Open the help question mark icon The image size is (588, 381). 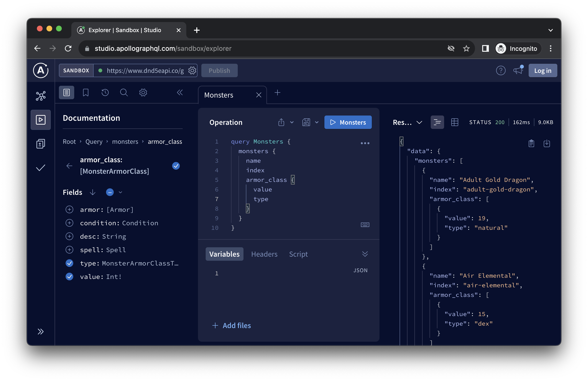coord(501,71)
